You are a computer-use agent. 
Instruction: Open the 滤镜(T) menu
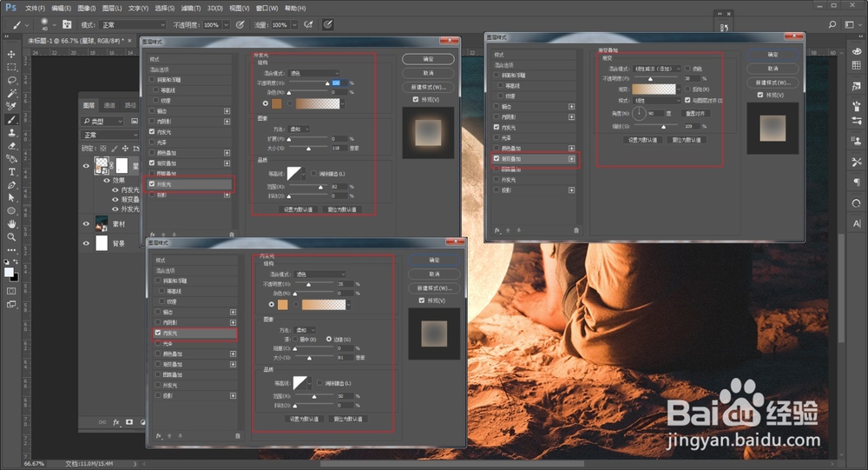pos(190,9)
